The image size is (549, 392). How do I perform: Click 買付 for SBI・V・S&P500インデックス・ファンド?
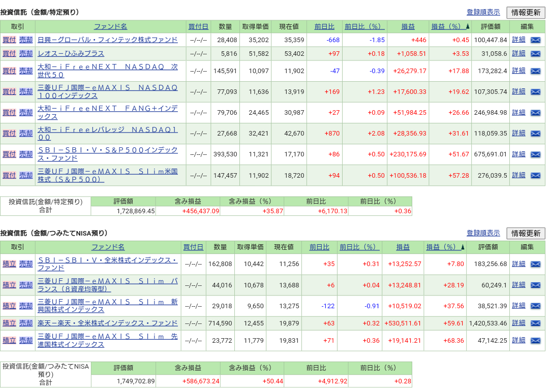pos(10,154)
